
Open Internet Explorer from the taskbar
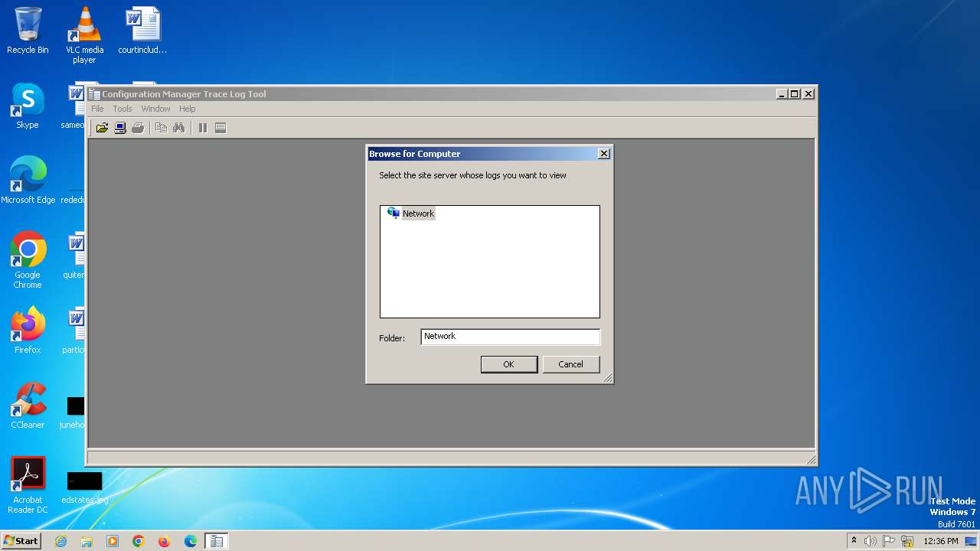coord(60,541)
